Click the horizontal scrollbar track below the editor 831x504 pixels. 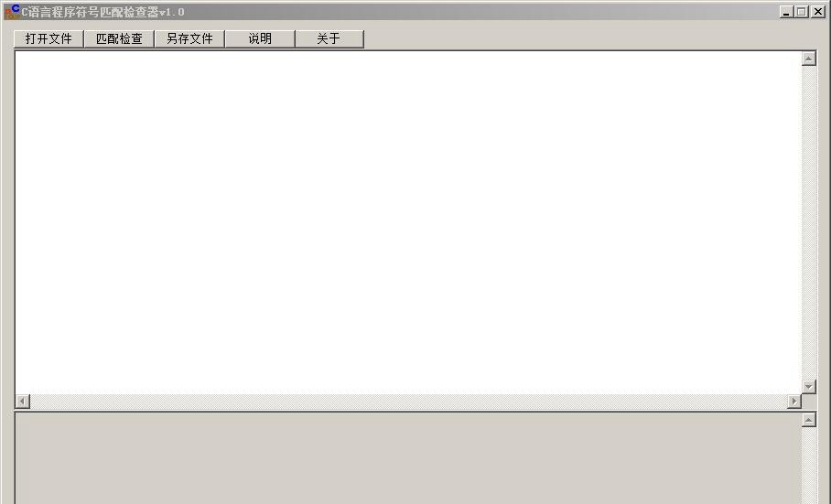click(x=408, y=402)
